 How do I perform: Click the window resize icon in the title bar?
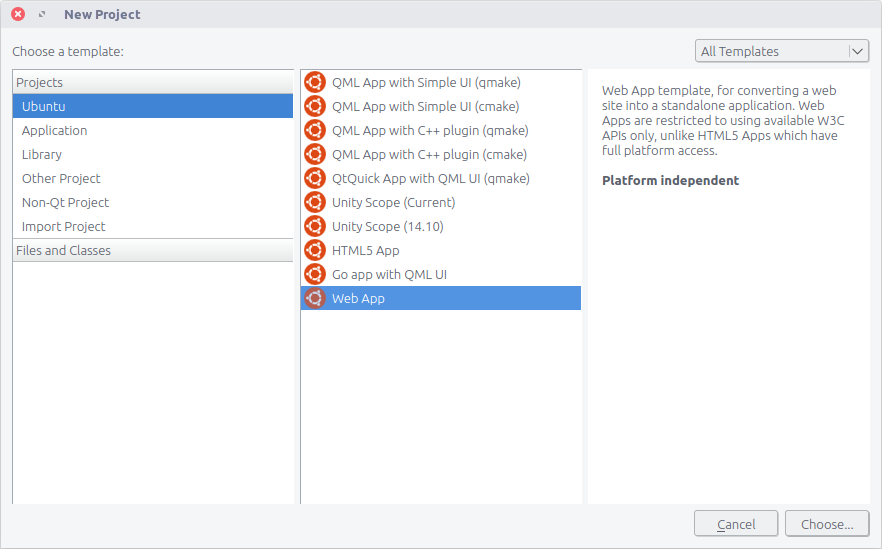(42, 15)
